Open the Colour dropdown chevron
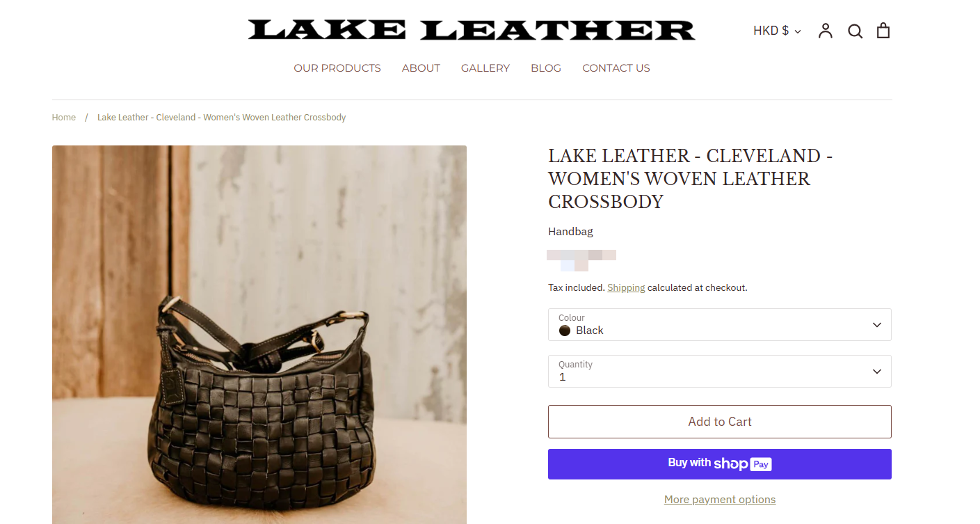980x524 pixels. click(x=876, y=325)
